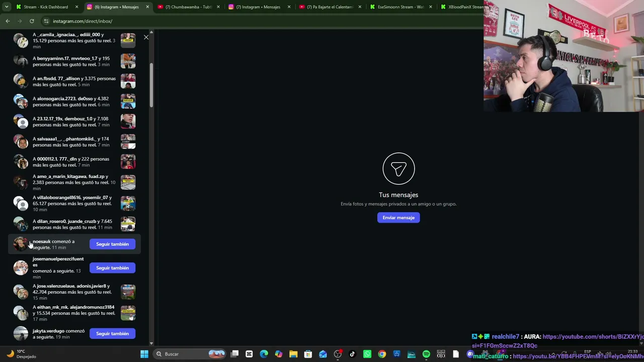This screenshot has width=644, height=362.
Task: Follow back noesauk with Seguir también
Action: click(x=112, y=244)
